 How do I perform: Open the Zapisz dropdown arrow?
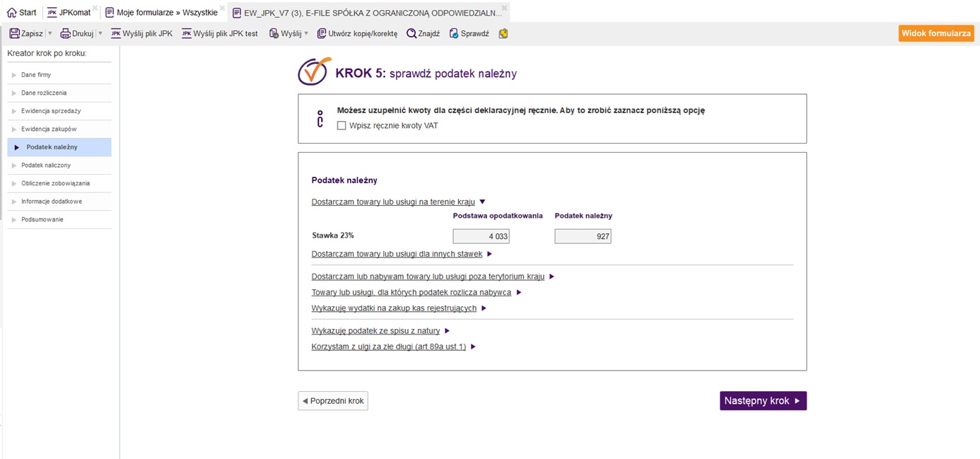pyautogui.click(x=49, y=33)
